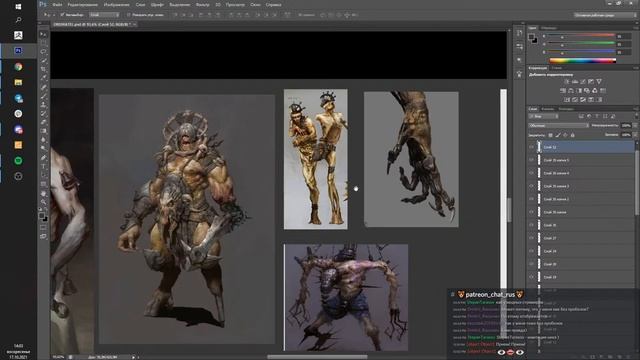The height and width of the screenshot is (360, 640).
Task: Hide layer Слой 35 копия 3
Action: (x=531, y=186)
